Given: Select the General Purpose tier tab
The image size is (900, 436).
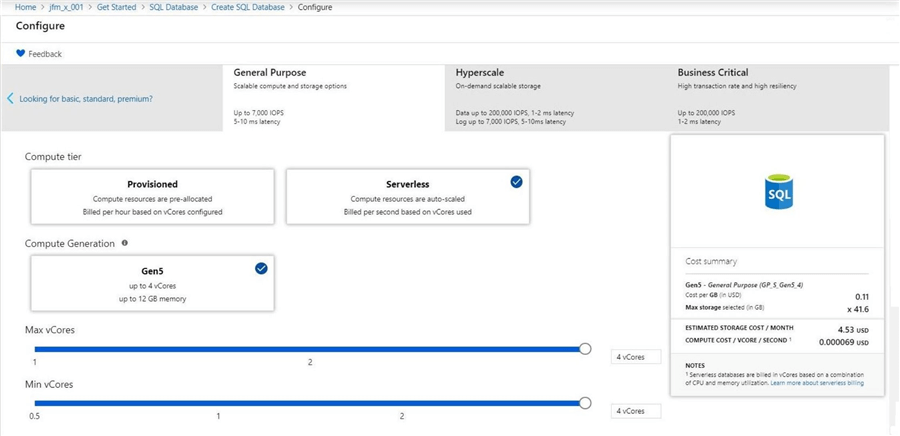Looking at the screenshot, I should point(333,98).
